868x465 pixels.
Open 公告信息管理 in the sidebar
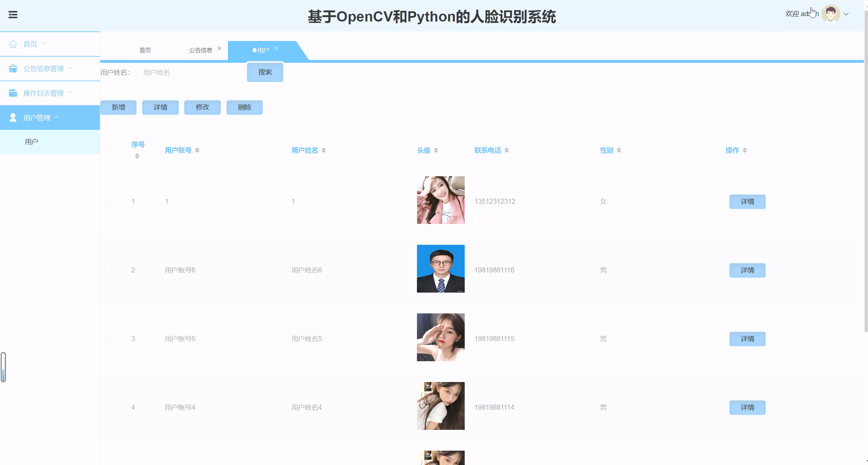(50, 69)
